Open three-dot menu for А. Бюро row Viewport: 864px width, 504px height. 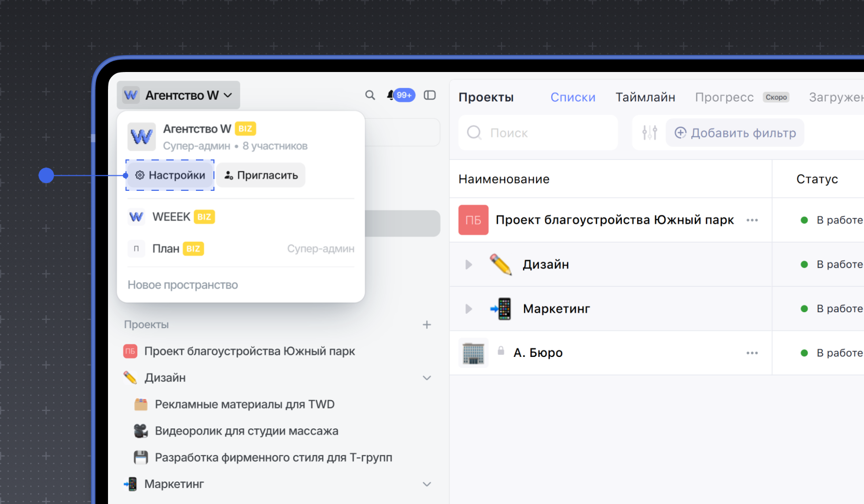(x=752, y=353)
